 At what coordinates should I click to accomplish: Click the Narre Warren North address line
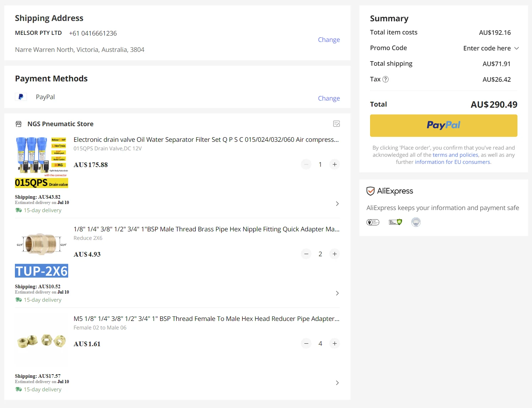coord(80,50)
